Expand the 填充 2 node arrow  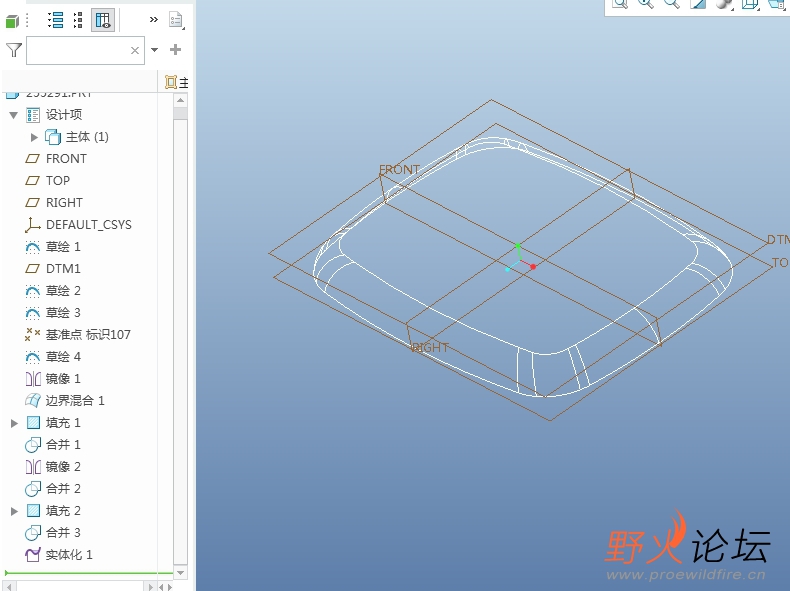point(14,511)
